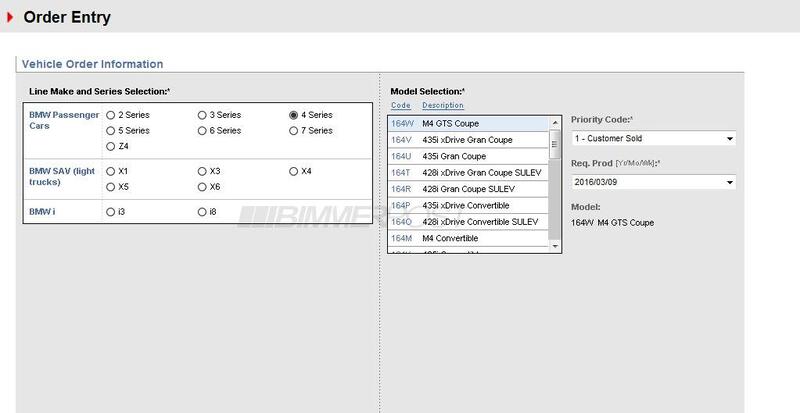Pick the X1 radio button

[x=111, y=172]
